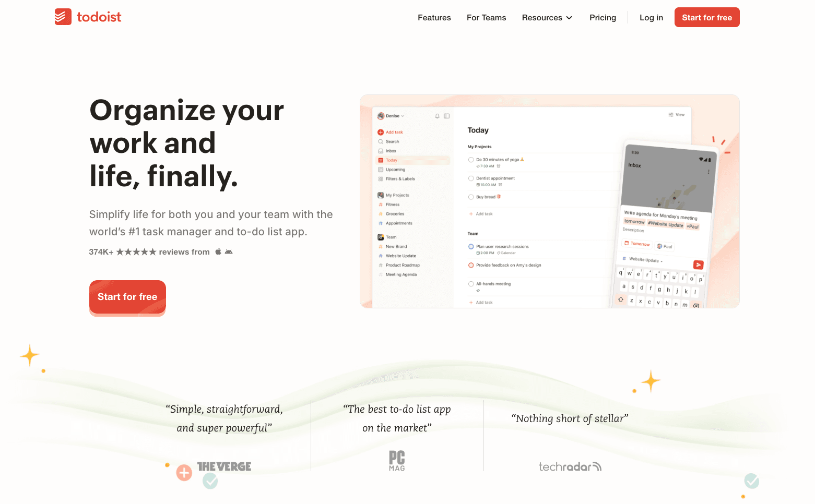
Task: Open the Android reviews icon
Action: tap(229, 251)
